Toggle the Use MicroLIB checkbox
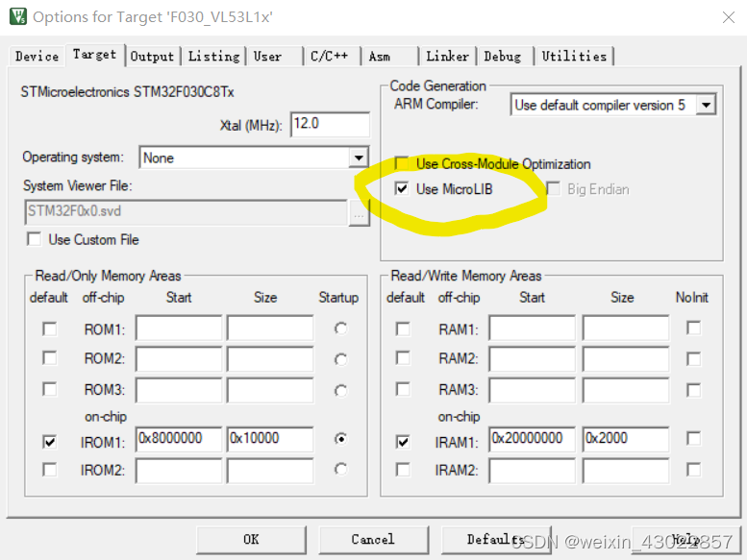 pos(402,189)
